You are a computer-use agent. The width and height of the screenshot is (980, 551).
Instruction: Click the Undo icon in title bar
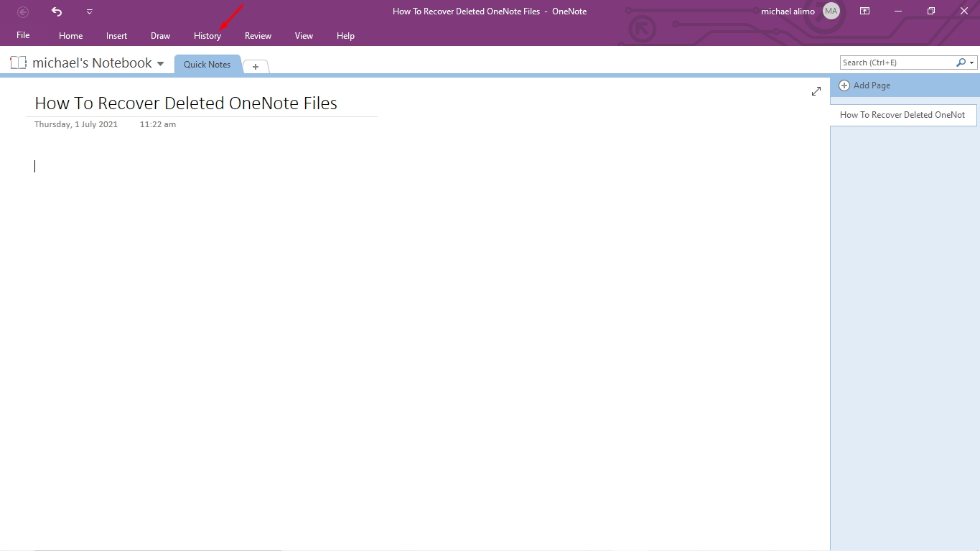(57, 11)
